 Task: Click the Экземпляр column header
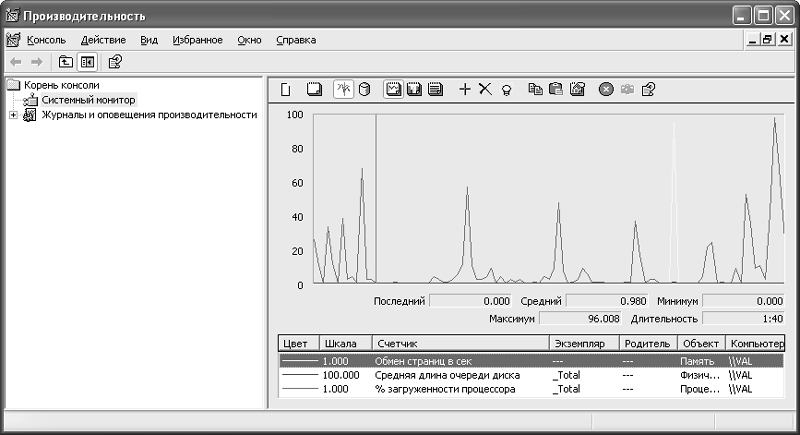point(583,343)
